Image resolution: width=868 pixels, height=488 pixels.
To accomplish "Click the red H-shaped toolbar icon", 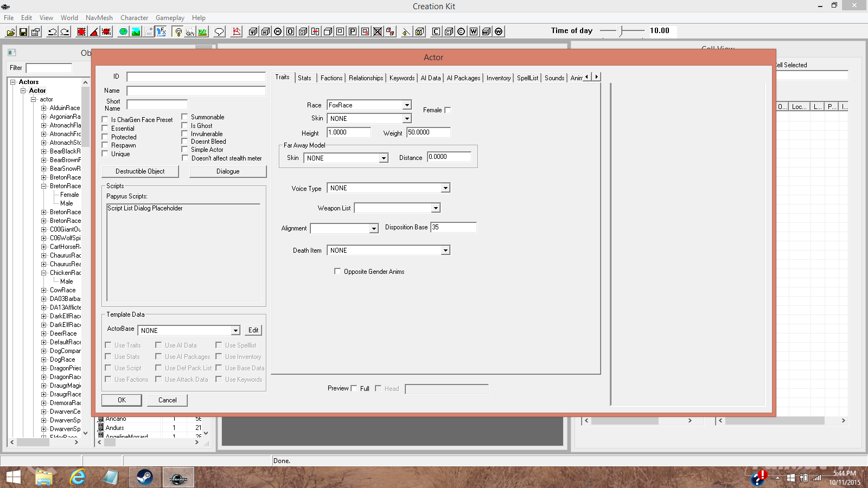I will pyautogui.click(x=316, y=31).
